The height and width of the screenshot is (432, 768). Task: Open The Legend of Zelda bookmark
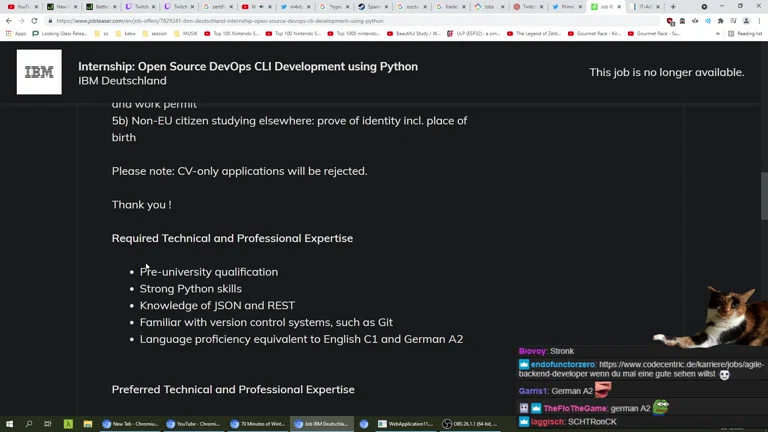coord(535,34)
